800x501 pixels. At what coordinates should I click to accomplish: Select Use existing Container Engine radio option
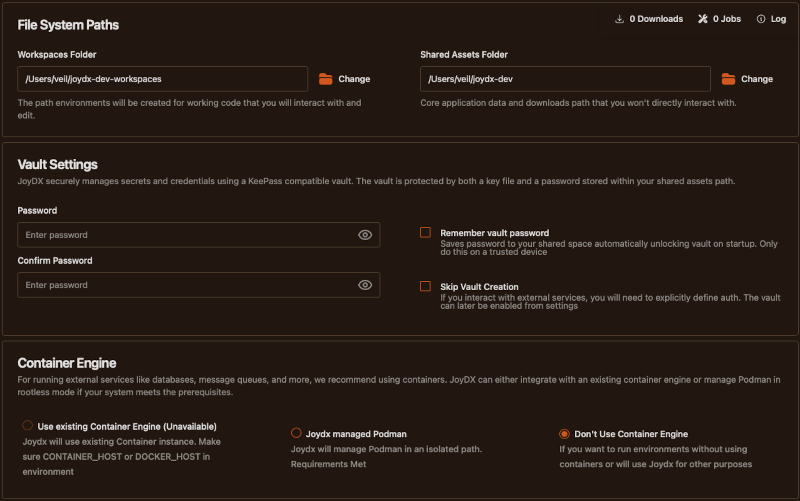point(27,426)
